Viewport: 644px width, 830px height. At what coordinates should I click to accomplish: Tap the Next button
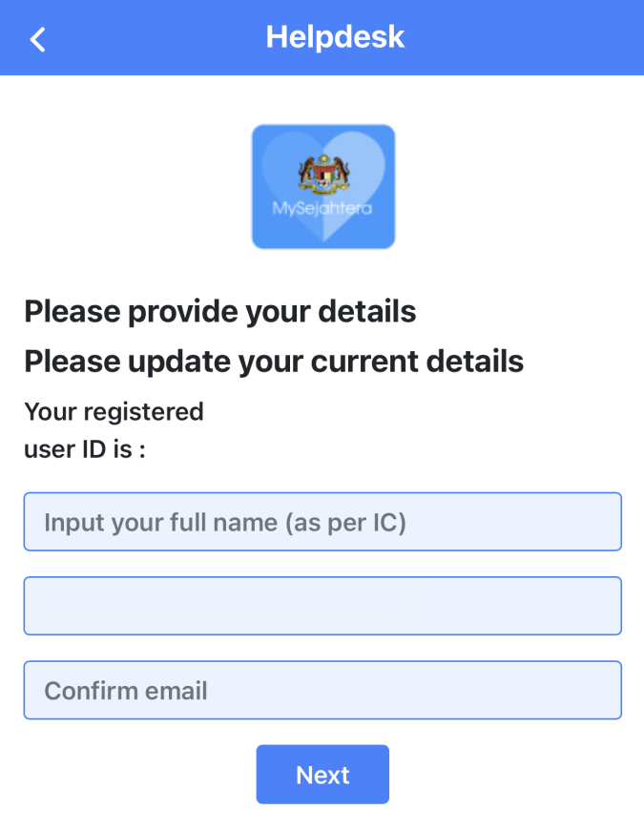(322, 775)
